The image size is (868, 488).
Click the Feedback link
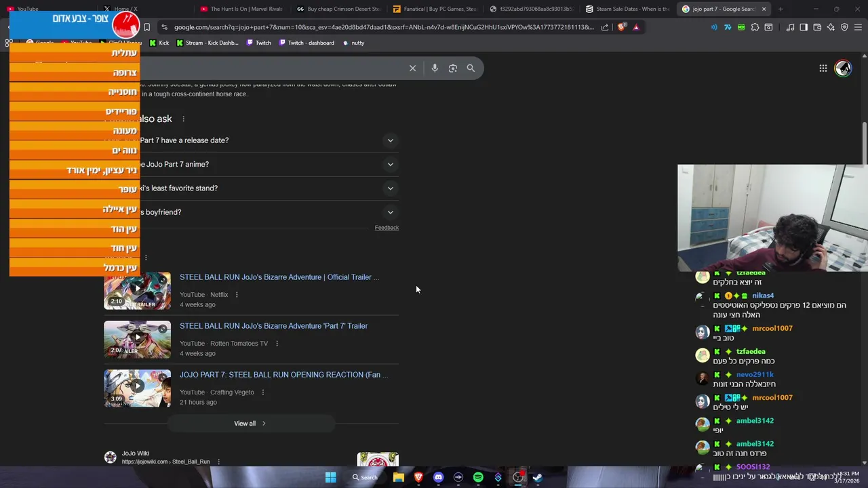pos(387,228)
